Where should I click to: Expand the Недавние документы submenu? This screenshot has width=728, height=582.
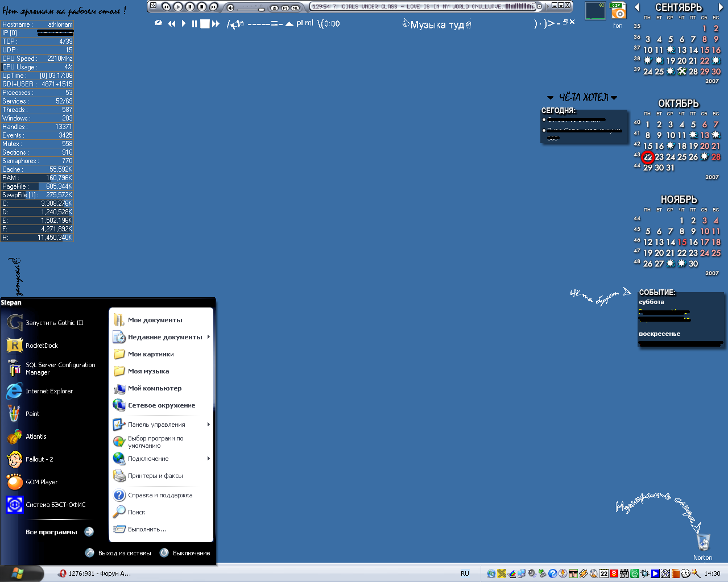[165, 337]
